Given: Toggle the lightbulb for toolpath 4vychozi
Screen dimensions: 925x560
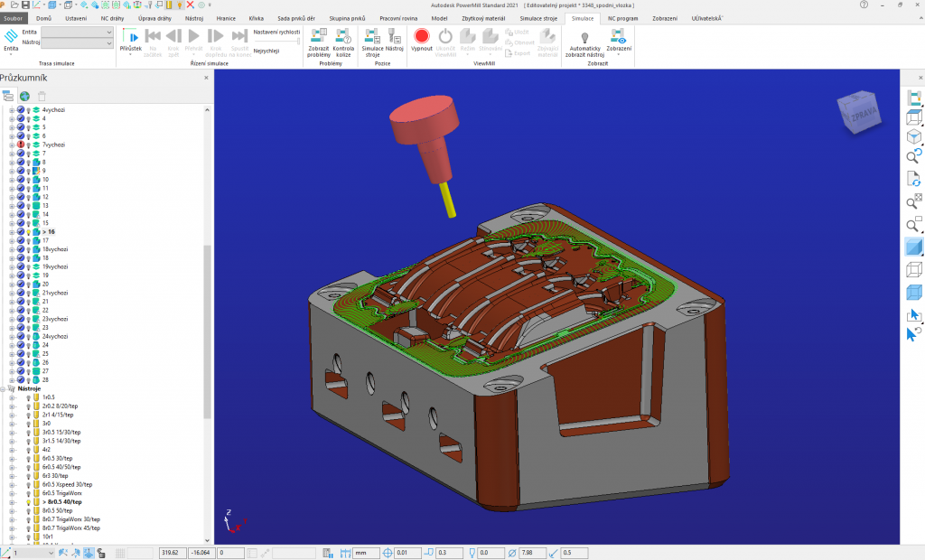Looking at the screenshot, I should tap(28, 110).
